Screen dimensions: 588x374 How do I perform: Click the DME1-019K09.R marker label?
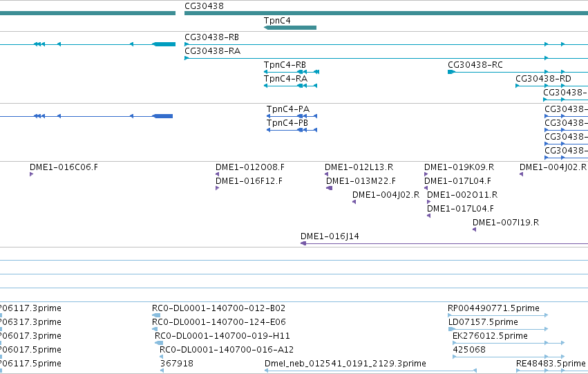click(459, 167)
